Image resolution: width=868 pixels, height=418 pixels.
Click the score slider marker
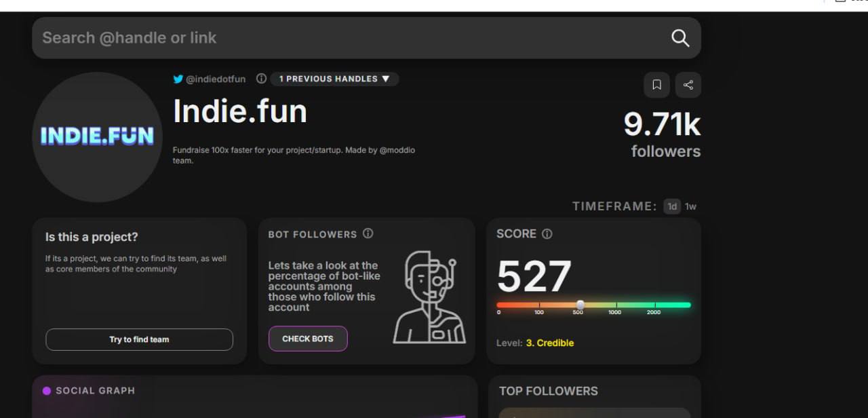tap(580, 305)
